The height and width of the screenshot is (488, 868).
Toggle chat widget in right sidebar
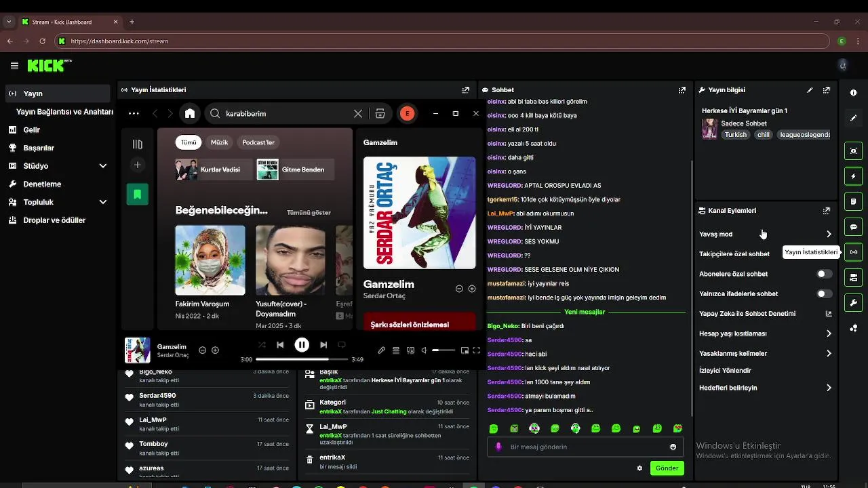click(853, 227)
